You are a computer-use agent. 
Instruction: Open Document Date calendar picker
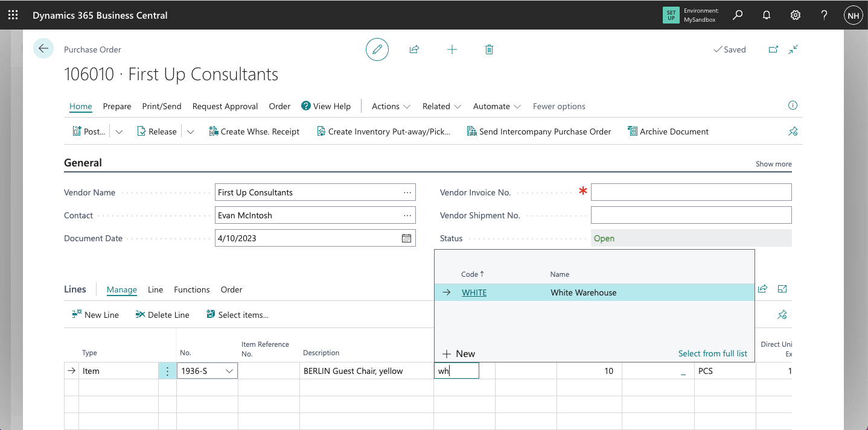[x=407, y=238]
